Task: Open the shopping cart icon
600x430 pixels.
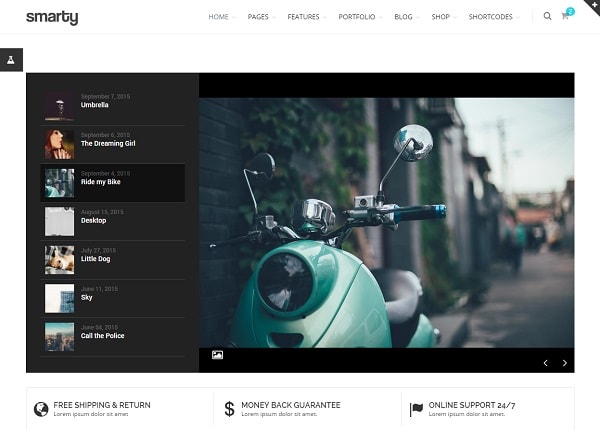Action: point(565,17)
